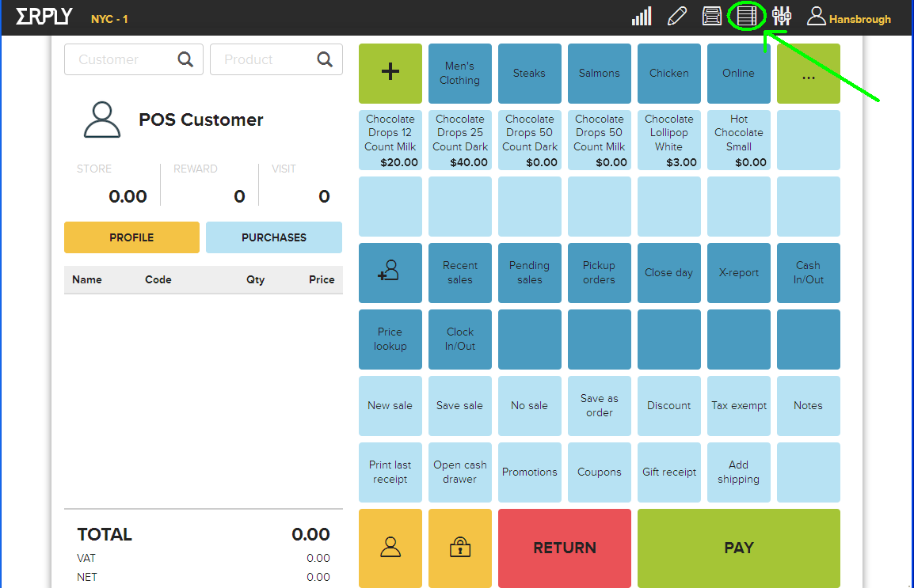Click Open cash drawer

(x=460, y=472)
